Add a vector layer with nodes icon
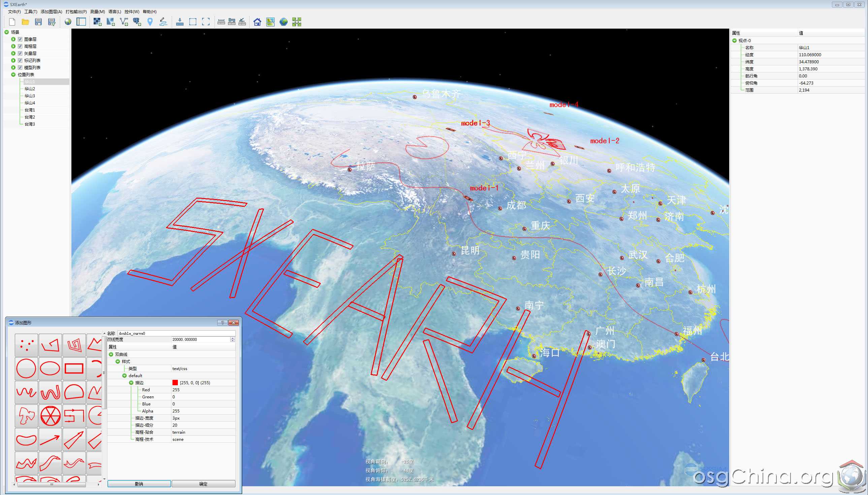 pos(124,22)
